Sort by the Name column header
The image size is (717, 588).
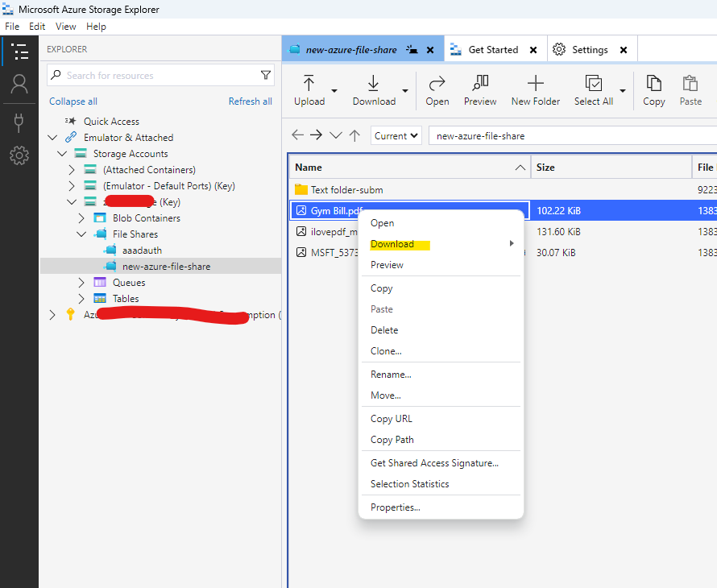(410, 168)
